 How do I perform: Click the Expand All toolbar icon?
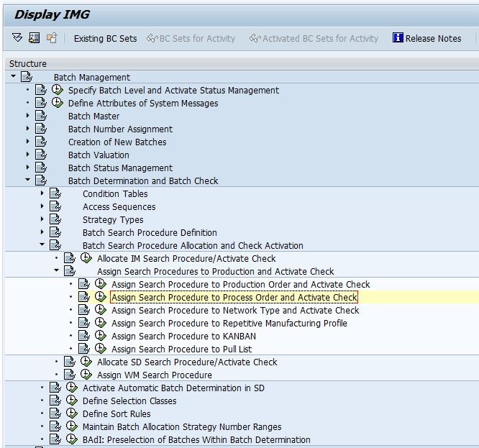[17, 38]
